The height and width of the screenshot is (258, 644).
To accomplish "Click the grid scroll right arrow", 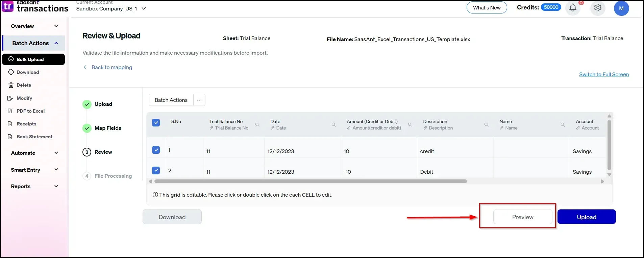I will click(602, 181).
